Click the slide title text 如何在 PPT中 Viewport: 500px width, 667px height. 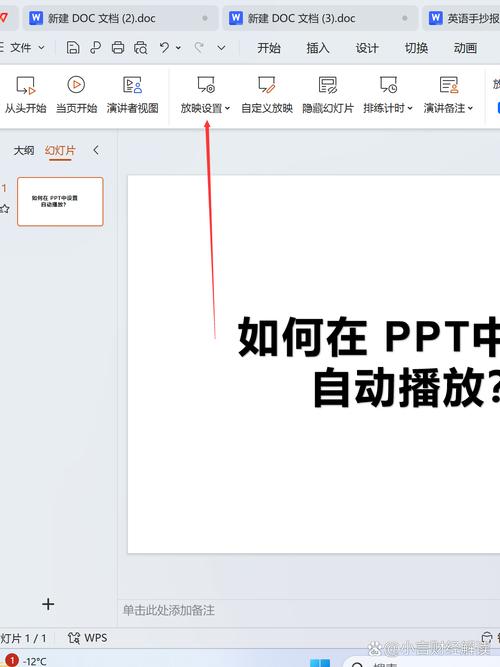[369, 336]
